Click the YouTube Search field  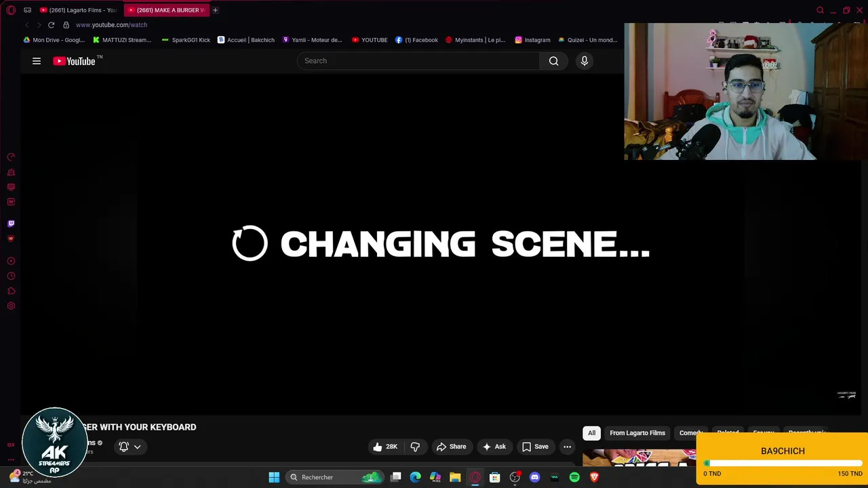click(x=418, y=61)
